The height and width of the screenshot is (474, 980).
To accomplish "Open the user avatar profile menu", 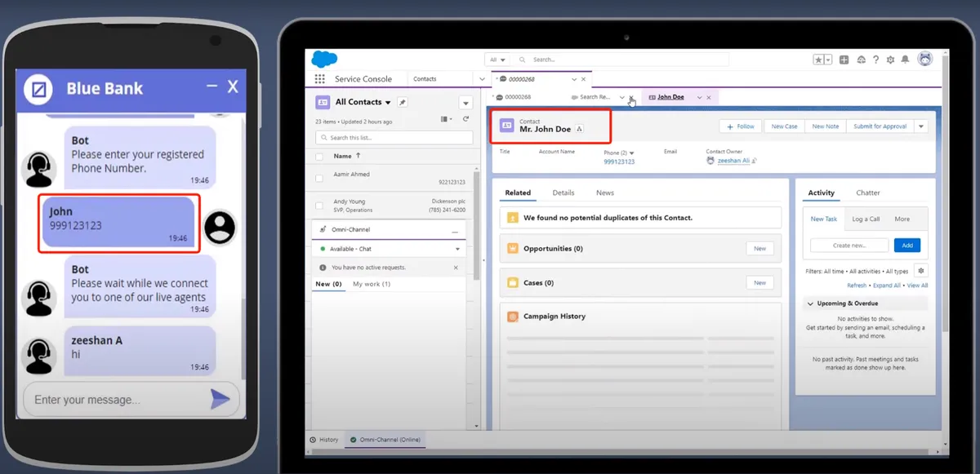I will (x=924, y=59).
